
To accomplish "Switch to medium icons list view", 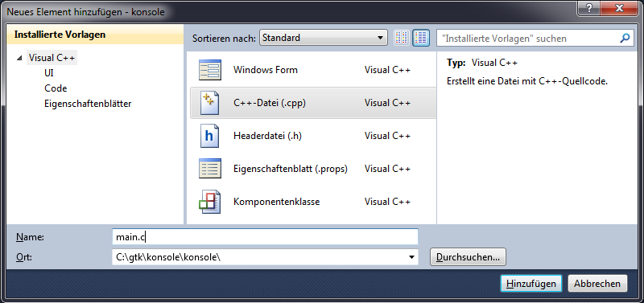I will (421, 38).
